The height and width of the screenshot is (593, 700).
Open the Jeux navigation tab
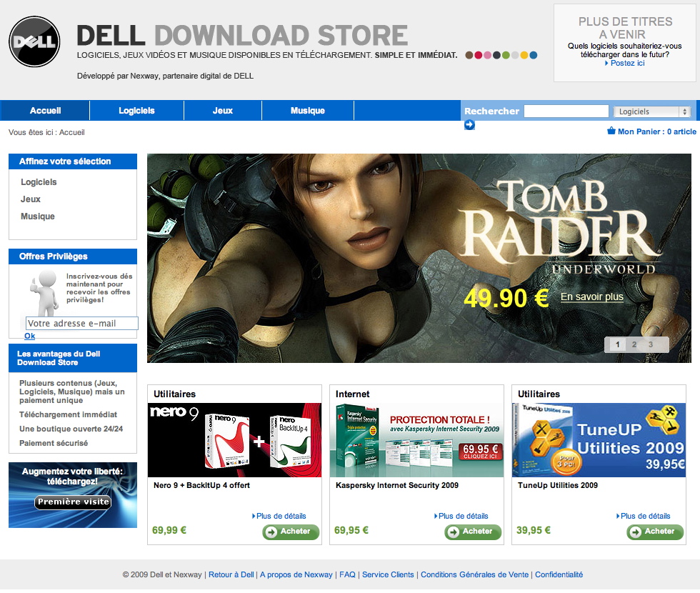[x=223, y=110]
